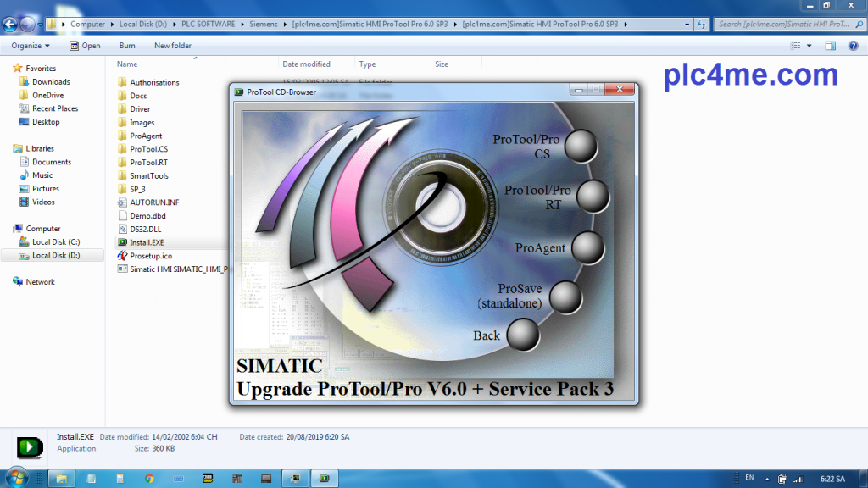Click the help question mark icon

854,46
